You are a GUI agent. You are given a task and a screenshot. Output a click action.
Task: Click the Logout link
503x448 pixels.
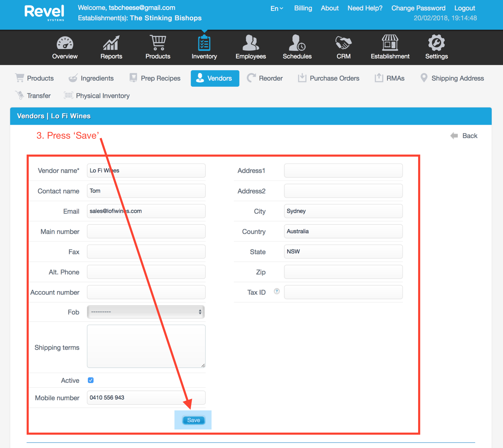(x=464, y=8)
